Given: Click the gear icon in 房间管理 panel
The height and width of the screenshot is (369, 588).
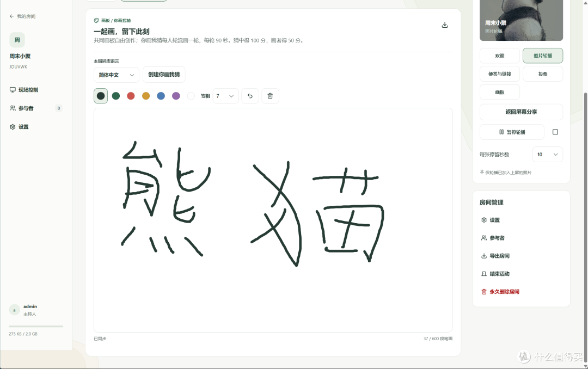Looking at the screenshot, I should (x=484, y=220).
